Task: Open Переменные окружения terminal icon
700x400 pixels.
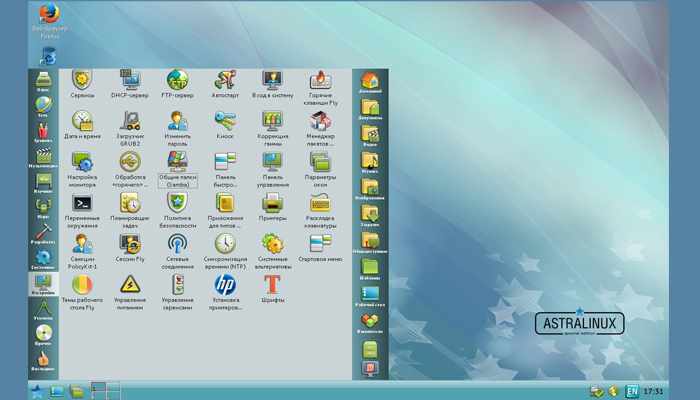Action: (x=82, y=211)
